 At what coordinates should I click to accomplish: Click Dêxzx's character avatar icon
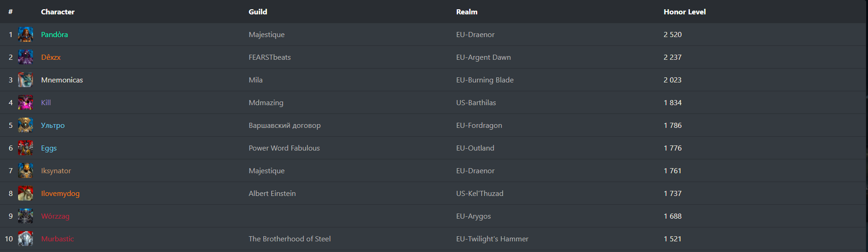click(26, 57)
